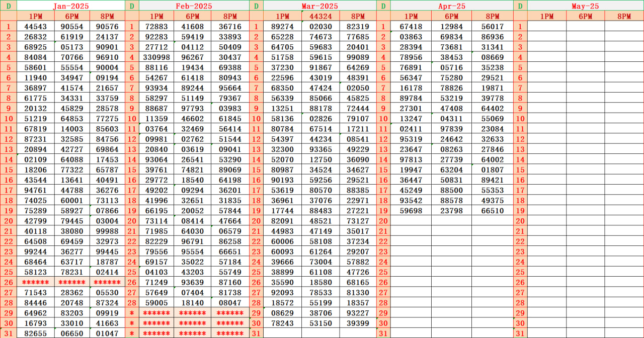Click the February value 97793

point(193,108)
